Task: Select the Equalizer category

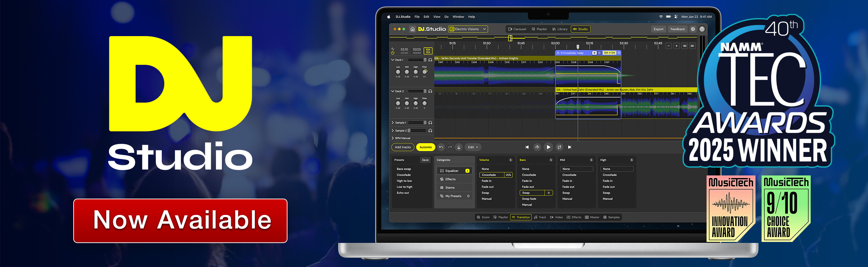Action: (454, 171)
